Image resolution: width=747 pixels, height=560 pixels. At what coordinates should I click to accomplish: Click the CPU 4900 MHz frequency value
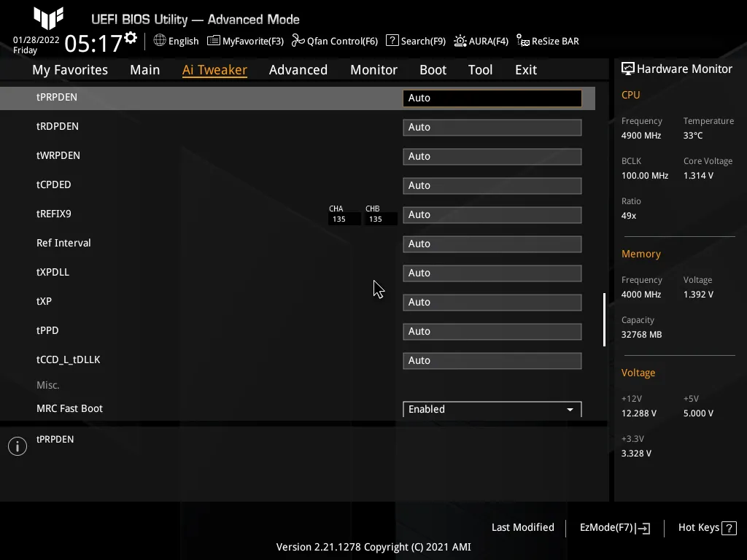641,136
